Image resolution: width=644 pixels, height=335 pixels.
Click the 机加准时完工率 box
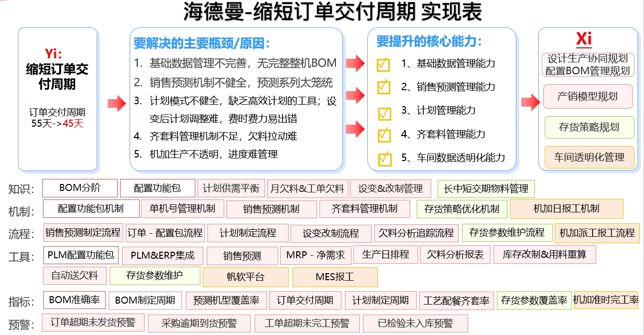click(x=606, y=300)
